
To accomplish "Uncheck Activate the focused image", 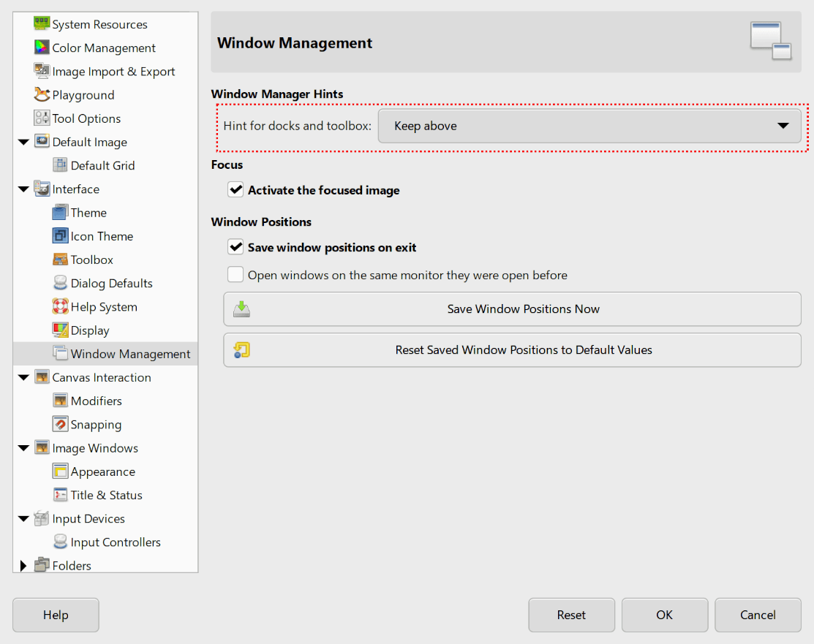I will (235, 189).
